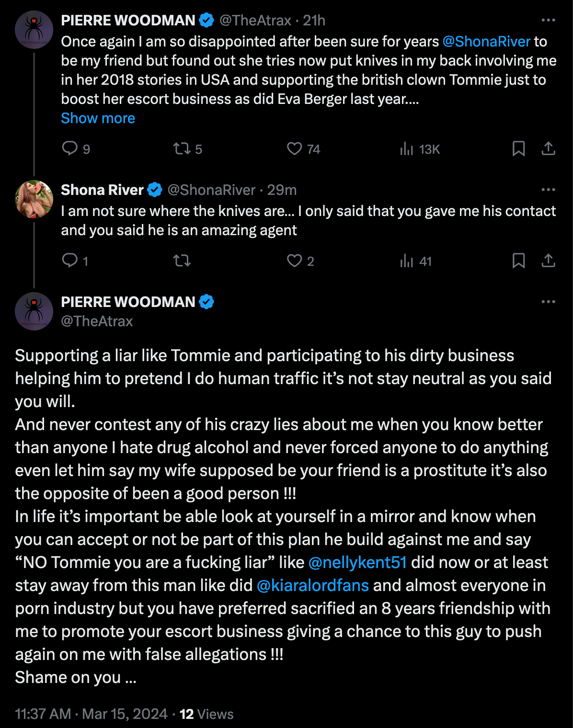Bookmark Pierre Woodman's top tweet
The width and height of the screenshot is (573, 728).
tap(518, 148)
